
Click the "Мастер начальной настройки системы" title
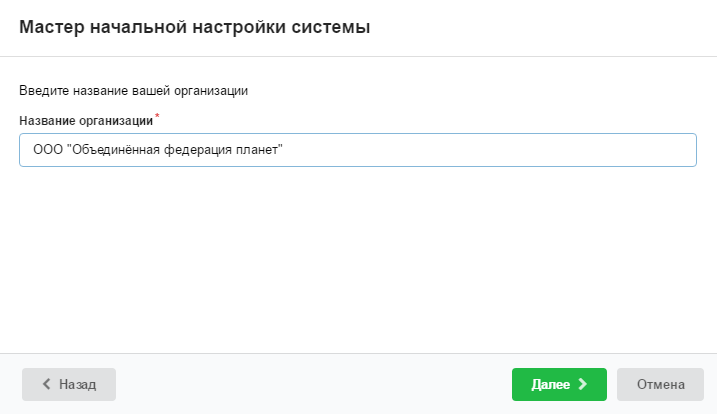pyautogui.click(x=195, y=28)
